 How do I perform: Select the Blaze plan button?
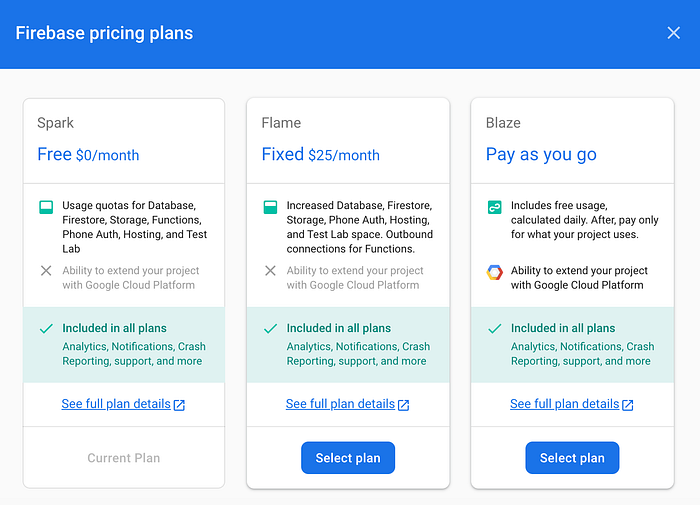click(x=572, y=458)
